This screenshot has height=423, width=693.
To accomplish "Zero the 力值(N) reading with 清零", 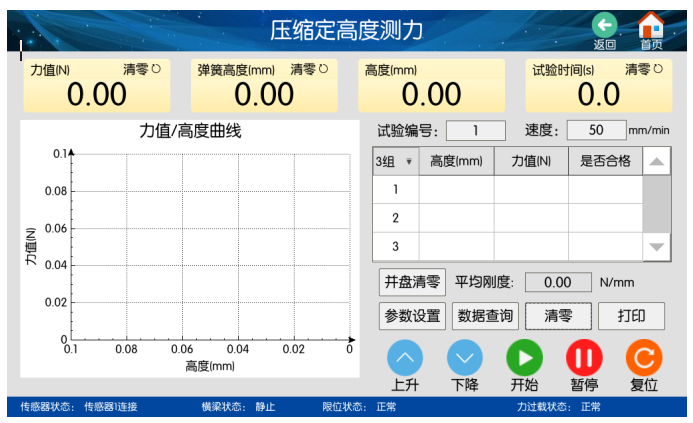I will tap(142, 70).
